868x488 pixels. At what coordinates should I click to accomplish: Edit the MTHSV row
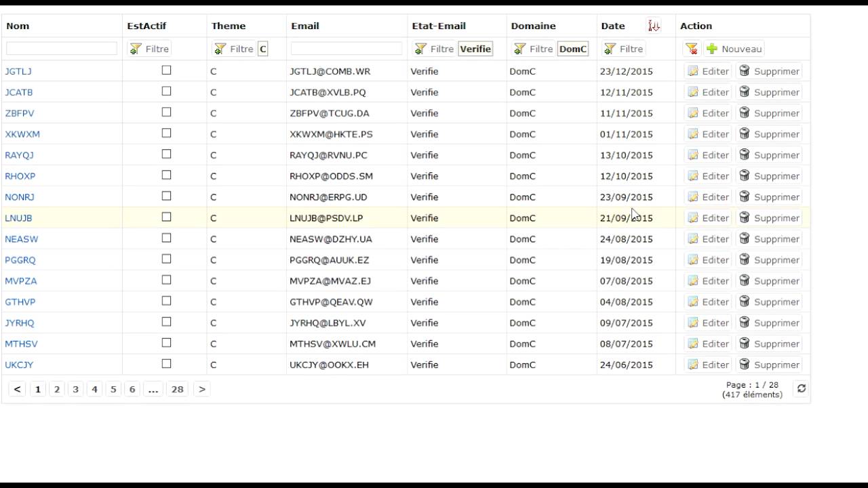coord(708,344)
